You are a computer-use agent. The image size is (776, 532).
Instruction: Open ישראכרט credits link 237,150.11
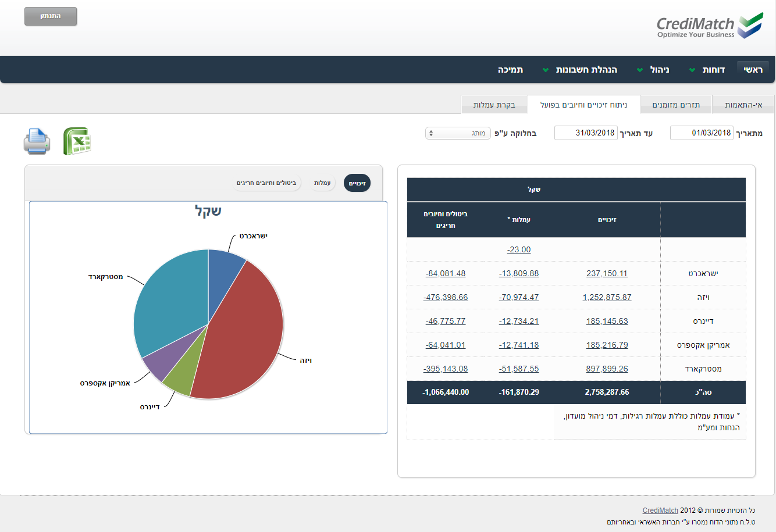pos(607,273)
